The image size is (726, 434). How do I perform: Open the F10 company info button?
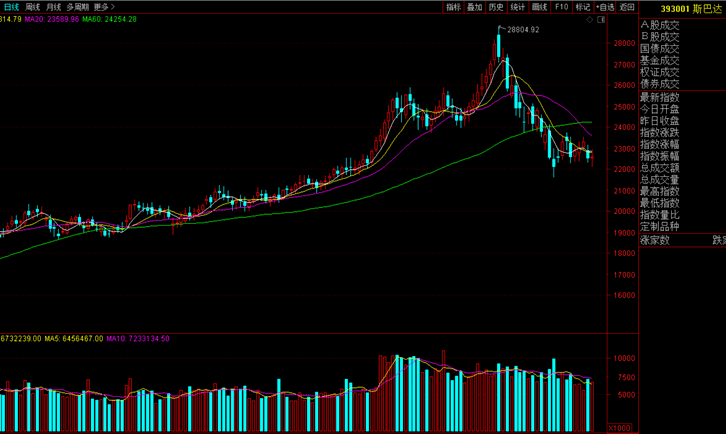click(x=561, y=7)
